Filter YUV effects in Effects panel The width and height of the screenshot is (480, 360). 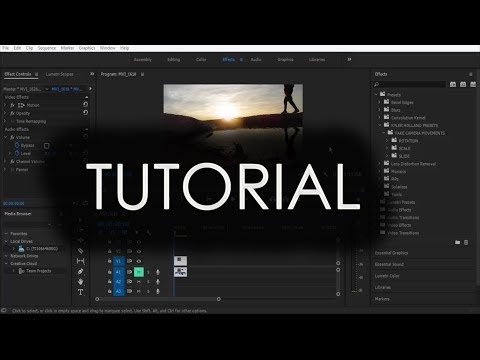pyautogui.click(x=473, y=84)
